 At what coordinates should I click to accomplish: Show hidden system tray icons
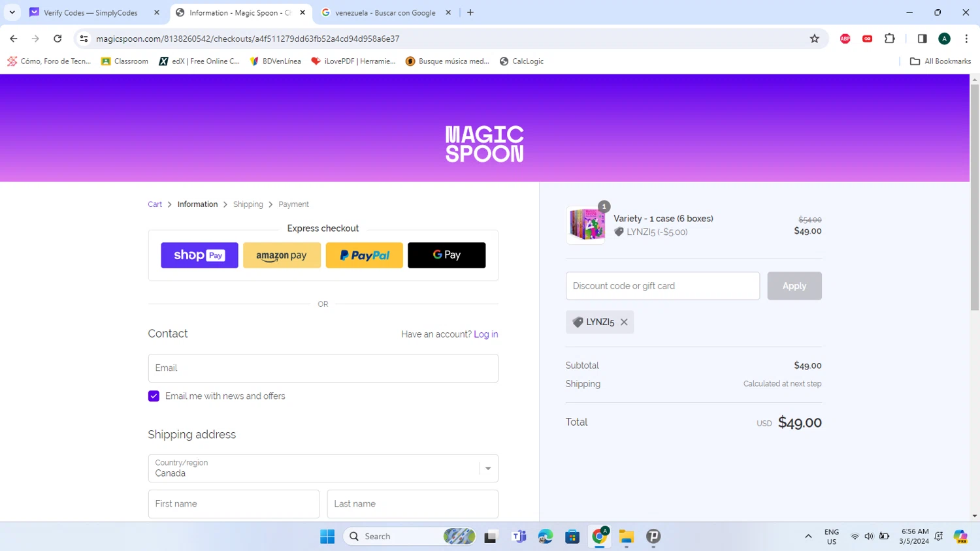pos(808,536)
